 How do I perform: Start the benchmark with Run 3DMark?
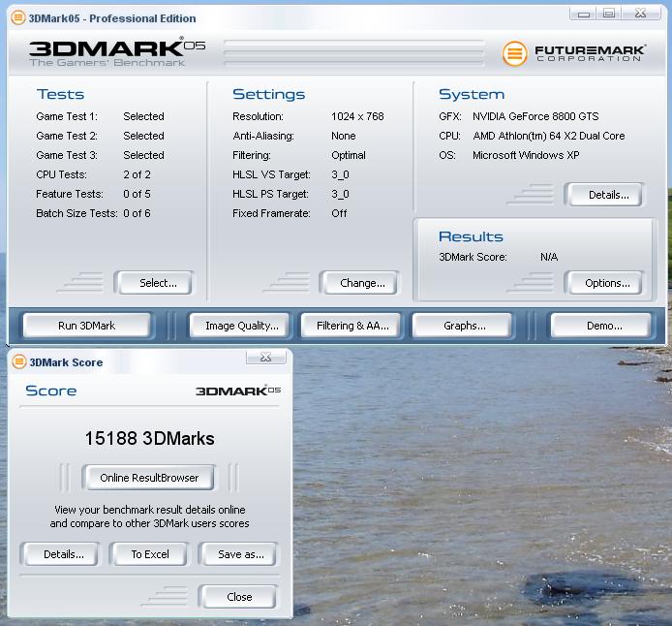(86, 326)
